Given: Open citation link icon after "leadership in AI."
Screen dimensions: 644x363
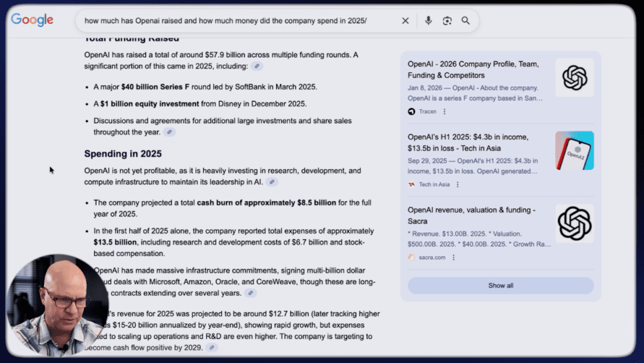Looking at the screenshot, I should (x=272, y=182).
